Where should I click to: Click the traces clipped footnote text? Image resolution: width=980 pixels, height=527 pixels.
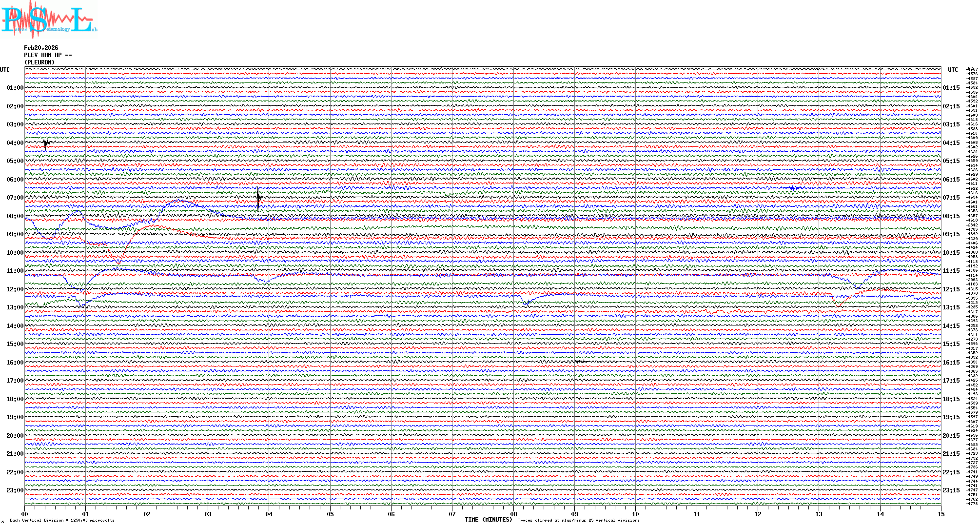click(578, 520)
